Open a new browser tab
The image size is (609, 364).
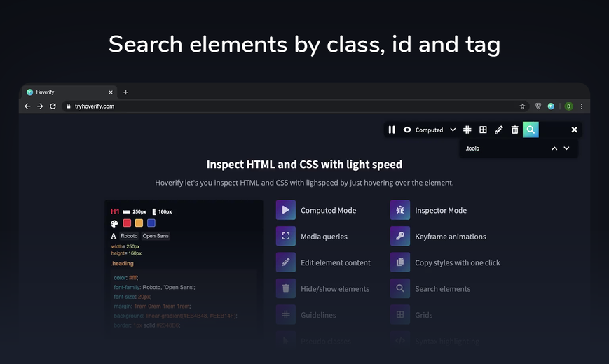tap(125, 92)
